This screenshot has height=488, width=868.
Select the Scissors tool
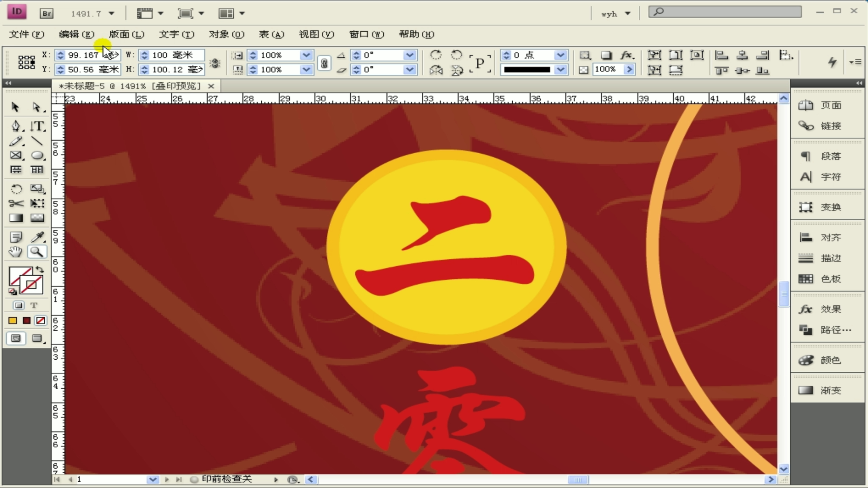(x=15, y=203)
